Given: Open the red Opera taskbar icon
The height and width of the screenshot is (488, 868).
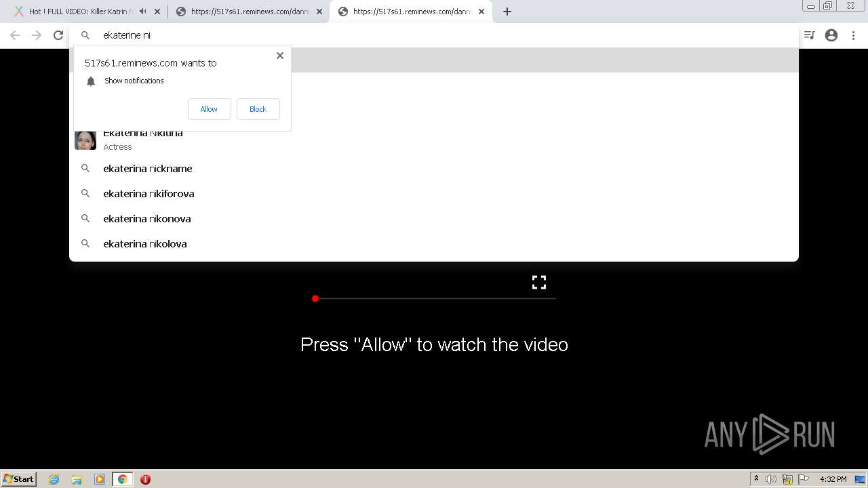Looking at the screenshot, I should (x=145, y=479).
